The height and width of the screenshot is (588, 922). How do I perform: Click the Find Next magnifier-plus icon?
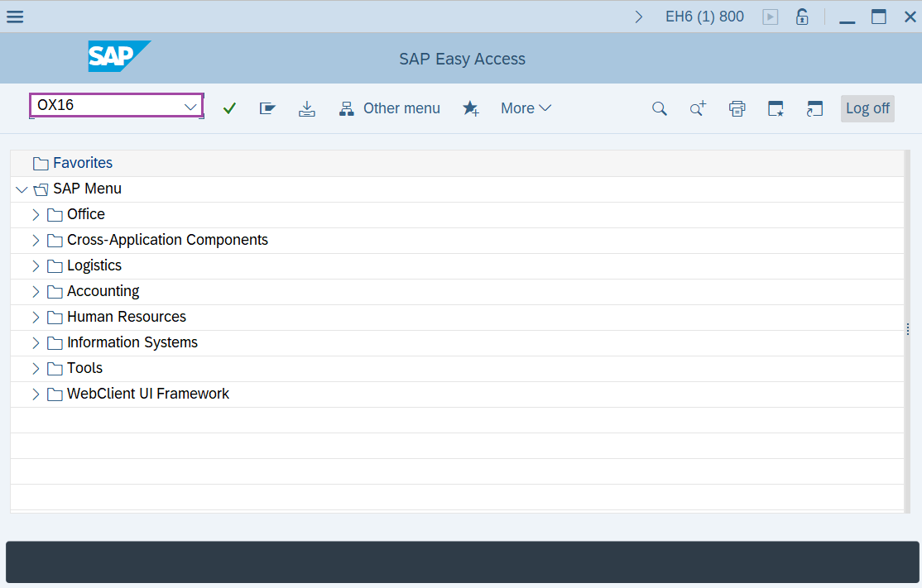pyautogui.click(x=697, y=108)
